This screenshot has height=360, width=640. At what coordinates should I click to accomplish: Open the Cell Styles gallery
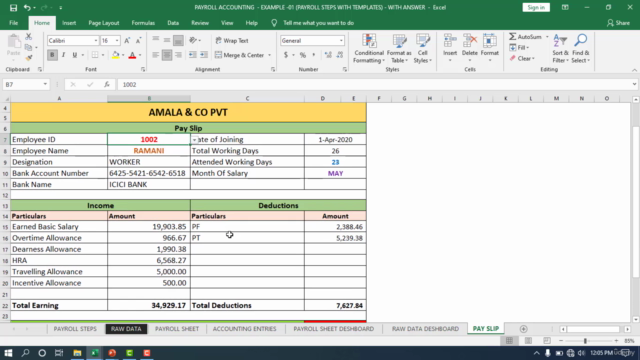click(422, 49)
